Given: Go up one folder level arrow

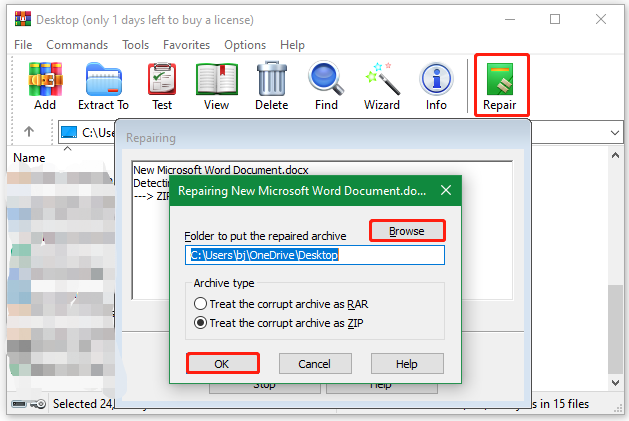Looking at the screenshot, I should tap(29, 131).
